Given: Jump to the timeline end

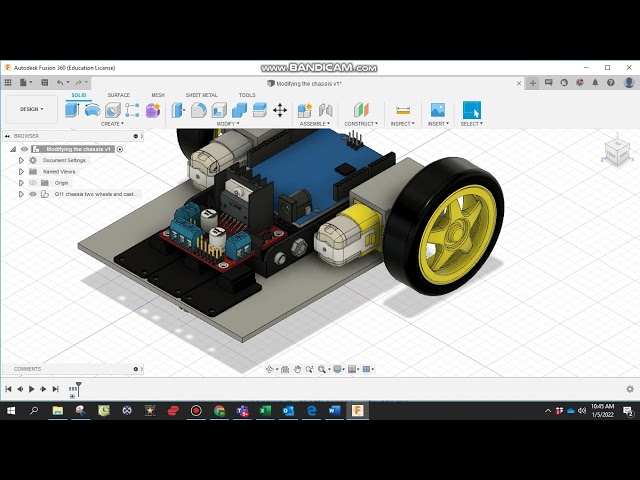Looking at the screenshot, I should [x=56, y=389].
